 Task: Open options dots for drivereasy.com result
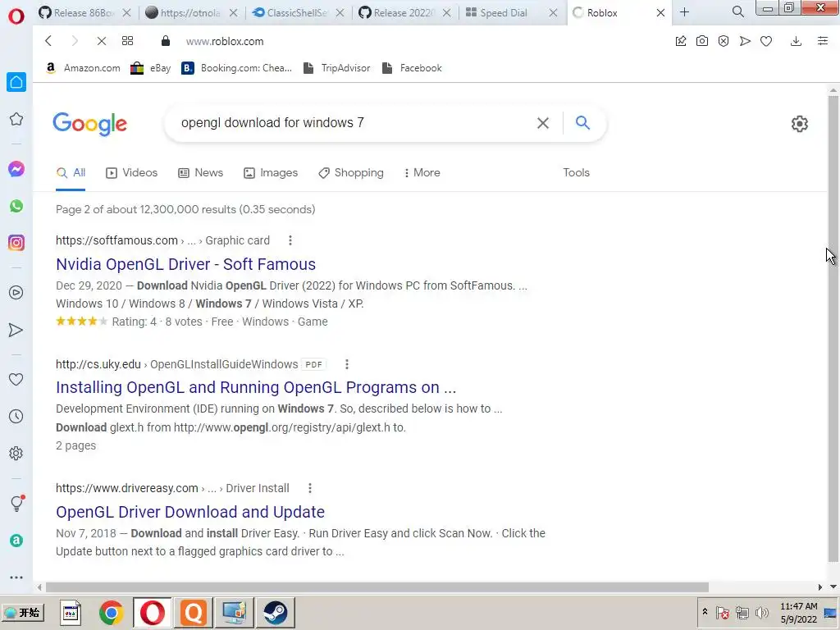309,488
